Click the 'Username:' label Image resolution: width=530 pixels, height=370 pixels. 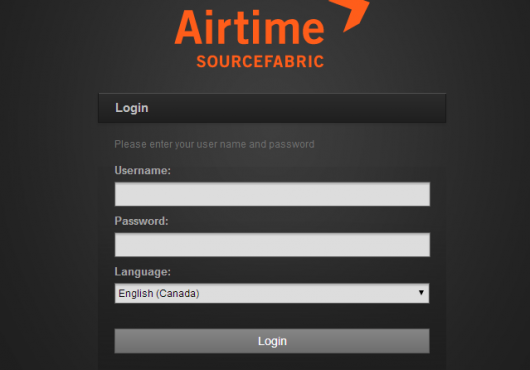pos(143,170)
